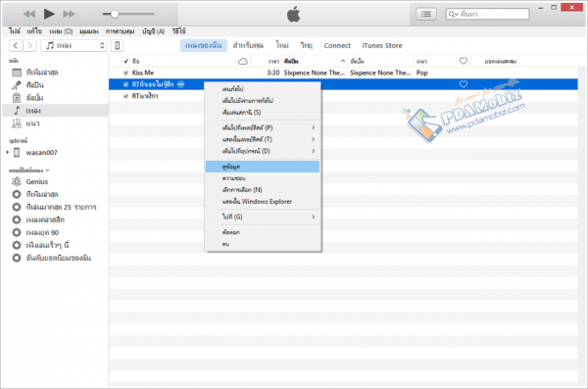Switch to the เพลงของฉัน tab

203,45
